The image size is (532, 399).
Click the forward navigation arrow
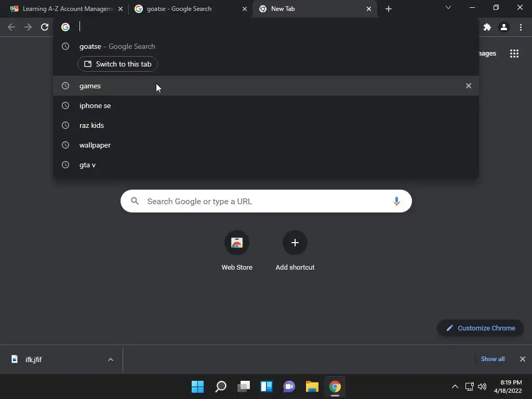click(x=28, y=27)
